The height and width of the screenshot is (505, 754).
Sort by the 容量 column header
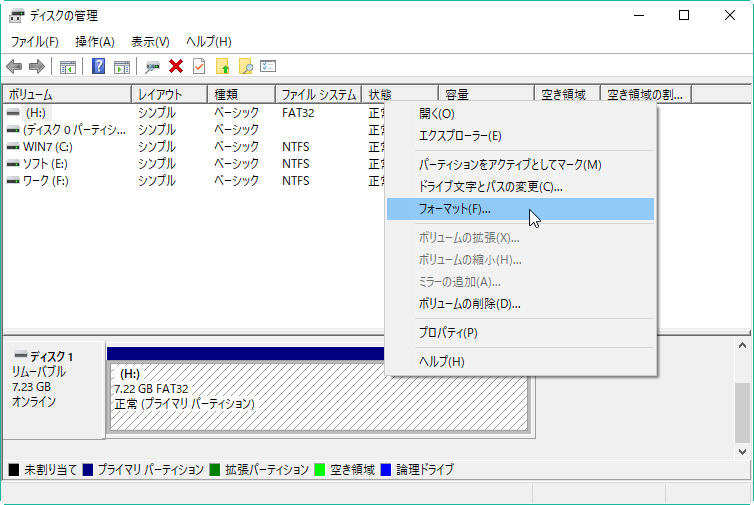pyautogui.click(x=486, y=95)
